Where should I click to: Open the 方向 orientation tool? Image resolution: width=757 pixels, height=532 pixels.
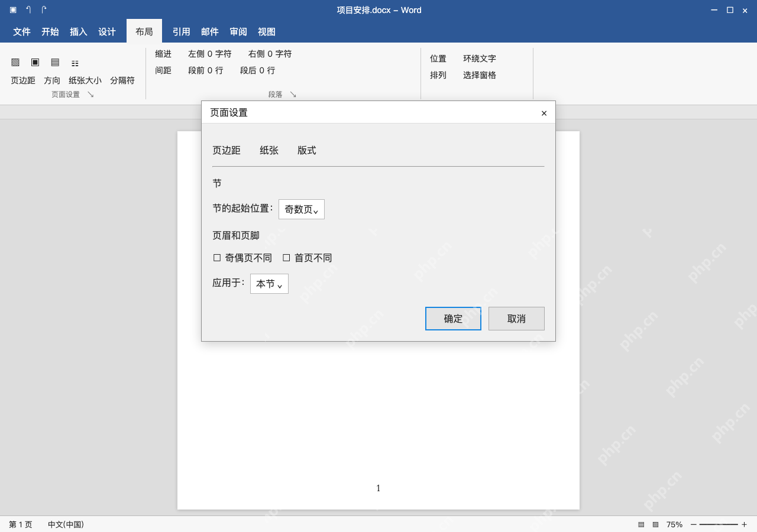click(52, 80)
